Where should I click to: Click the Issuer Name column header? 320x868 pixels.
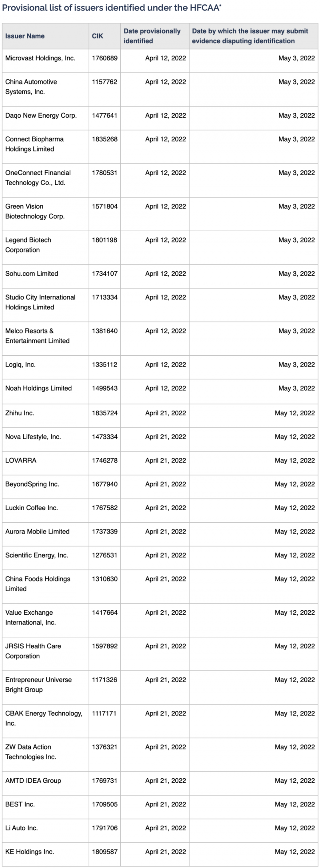pos(25,36)
